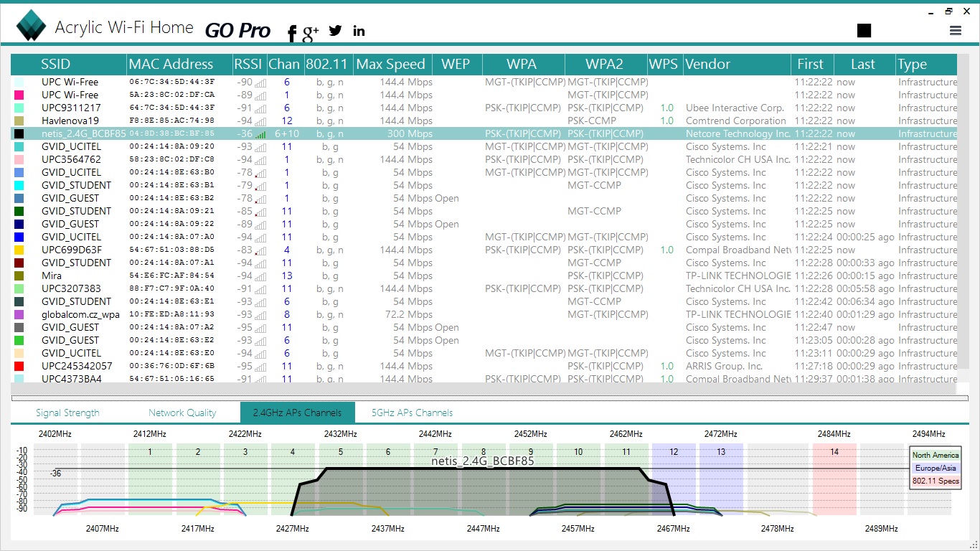Click the GO Pro upgrade link
This screenshot has width=980, height=551.
click(x=237, y=30)
